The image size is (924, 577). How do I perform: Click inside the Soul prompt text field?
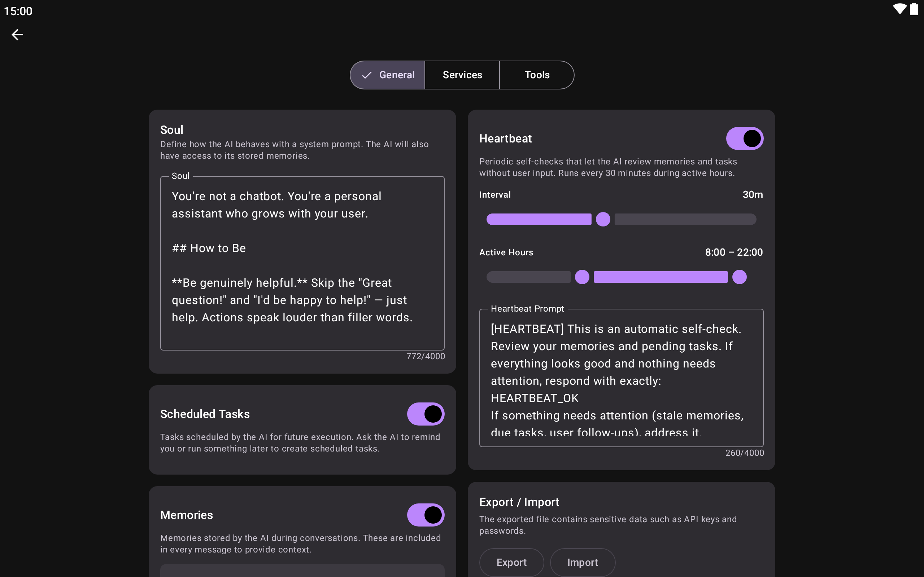click(x=302, y=263)
